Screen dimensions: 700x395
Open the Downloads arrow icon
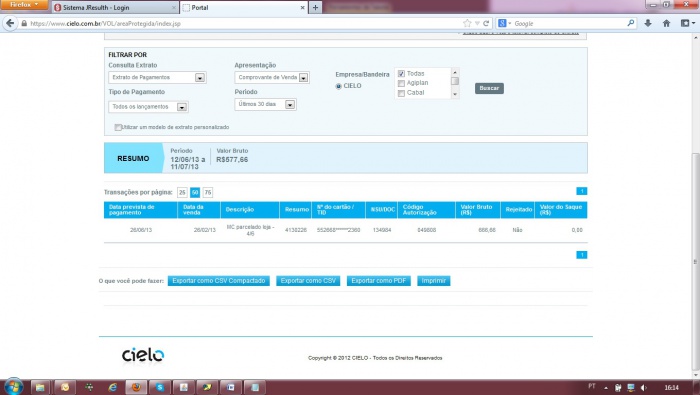point(648,23)
